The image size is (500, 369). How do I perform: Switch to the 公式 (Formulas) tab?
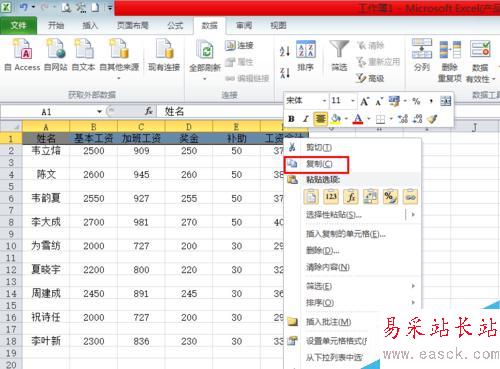pos(175,25)
